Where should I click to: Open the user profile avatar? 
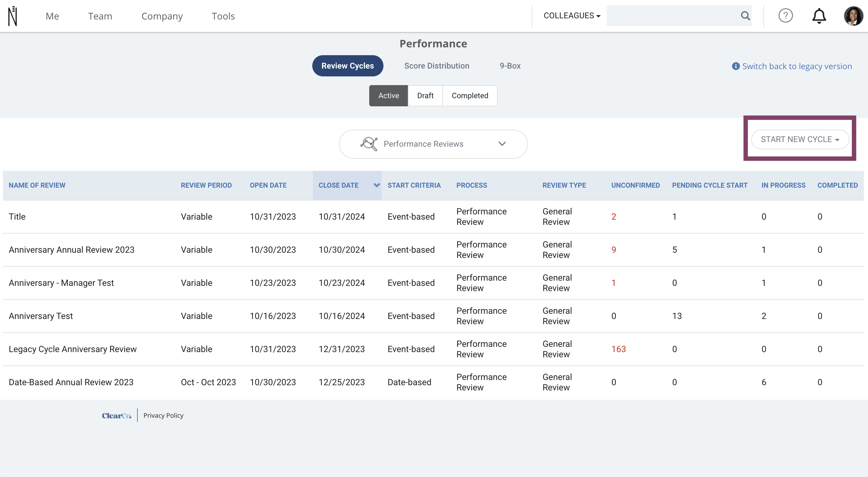[x=853, y=16]
